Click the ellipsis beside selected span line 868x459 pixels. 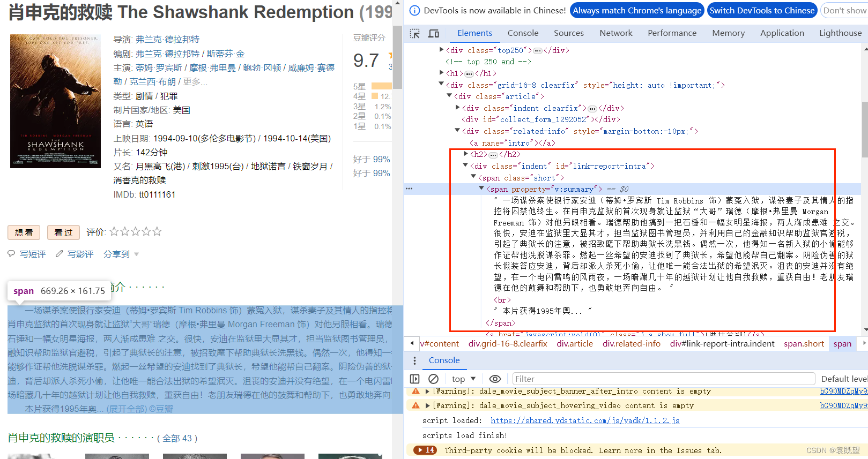click(x=409, y=189)
